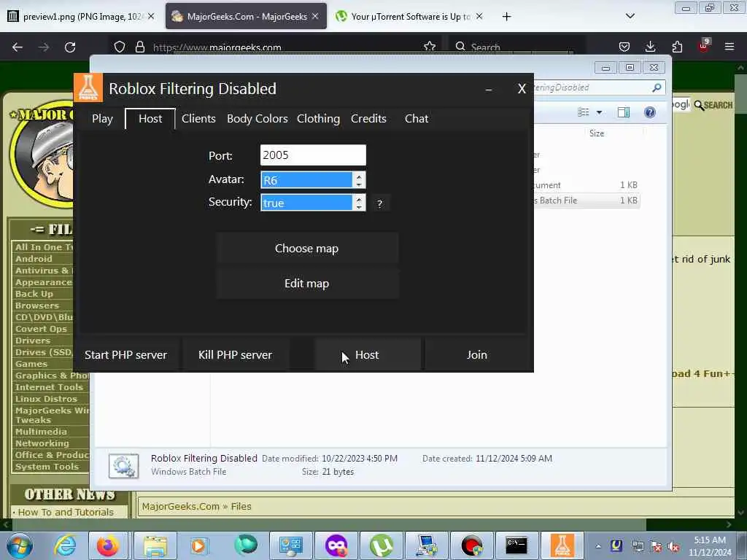The image size is (747, 560).
Task: Click the Choose map button
Action: click(307, 249)
